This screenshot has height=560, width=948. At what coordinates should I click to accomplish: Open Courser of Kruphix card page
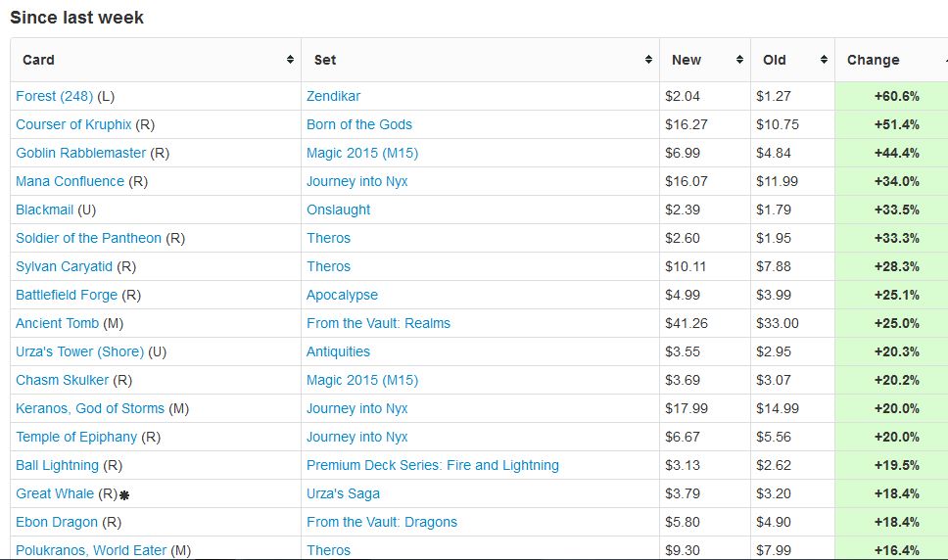(x=73, y=124)
